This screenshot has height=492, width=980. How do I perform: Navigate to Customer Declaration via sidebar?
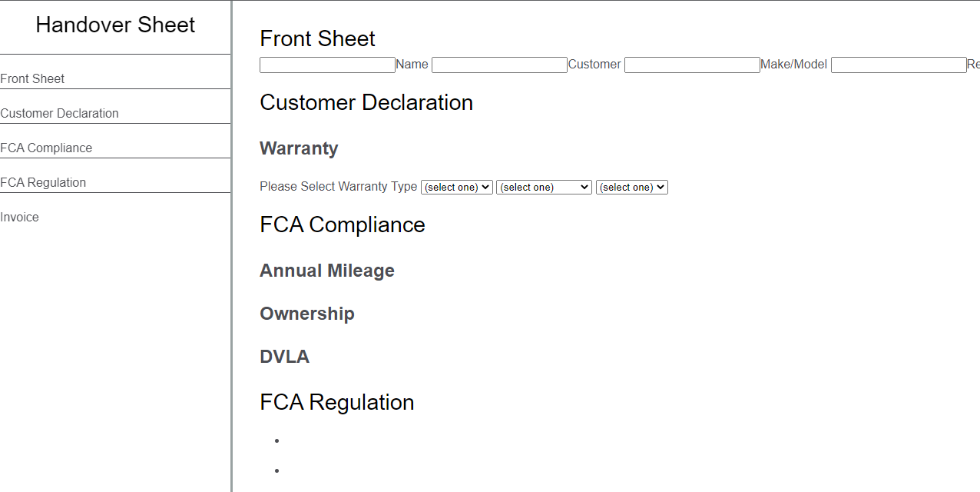tap(59, 113)
